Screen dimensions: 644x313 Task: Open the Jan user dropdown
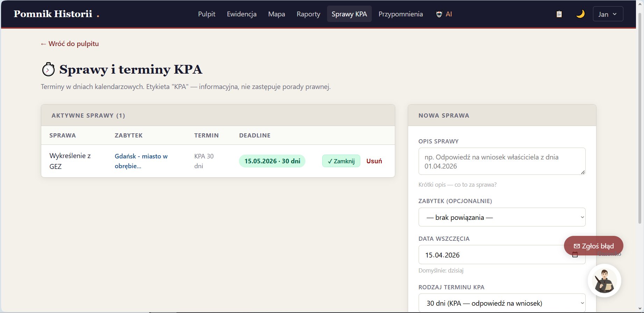(608, 14)
